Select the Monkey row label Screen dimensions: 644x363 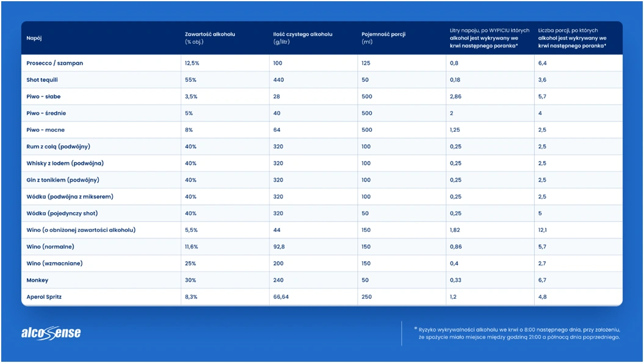(37, 281)
